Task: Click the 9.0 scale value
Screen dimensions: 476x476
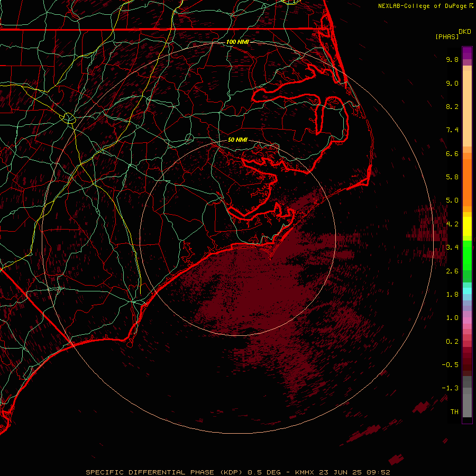Action: click(452, 83)
